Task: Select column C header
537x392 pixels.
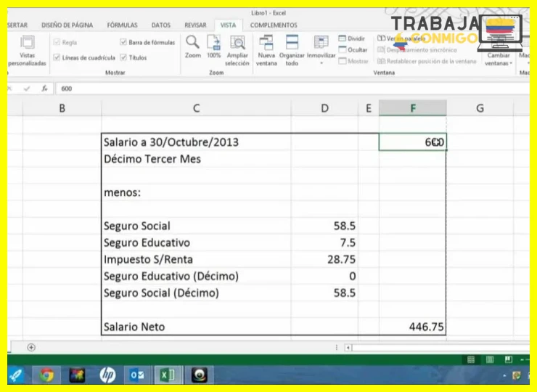Action: coord(196,108)
